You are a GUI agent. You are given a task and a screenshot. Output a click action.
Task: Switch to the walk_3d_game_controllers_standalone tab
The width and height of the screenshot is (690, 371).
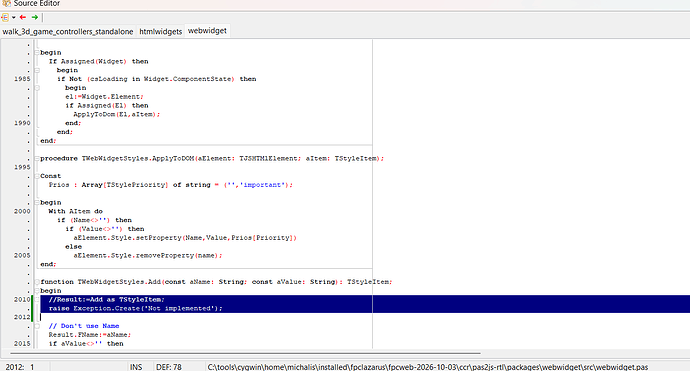point(68,32)
